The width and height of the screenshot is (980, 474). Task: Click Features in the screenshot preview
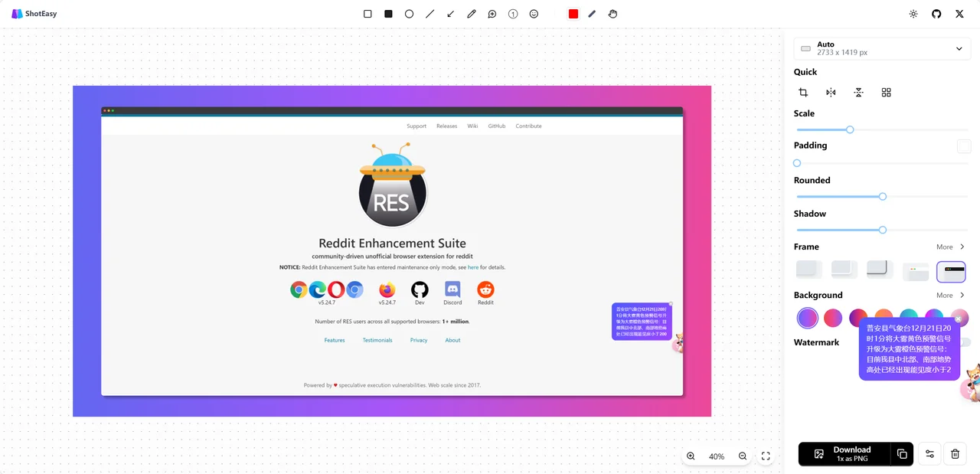pyautogui.click(x=335, y=340)
